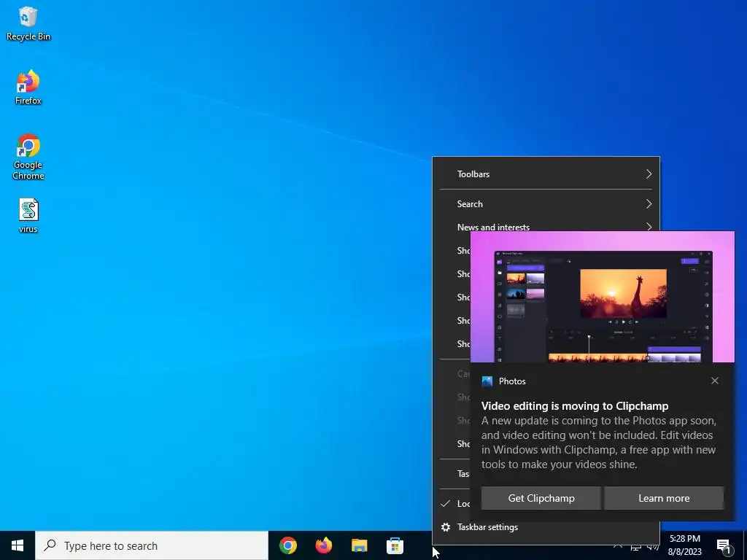
Task: Open the News and interests submenu
Action: tap(546, 226)
